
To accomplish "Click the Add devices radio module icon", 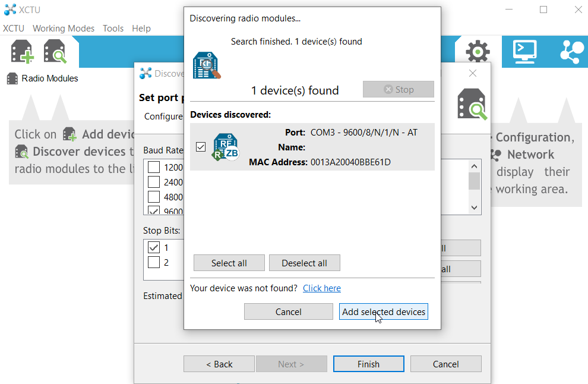I will [23, 52].
